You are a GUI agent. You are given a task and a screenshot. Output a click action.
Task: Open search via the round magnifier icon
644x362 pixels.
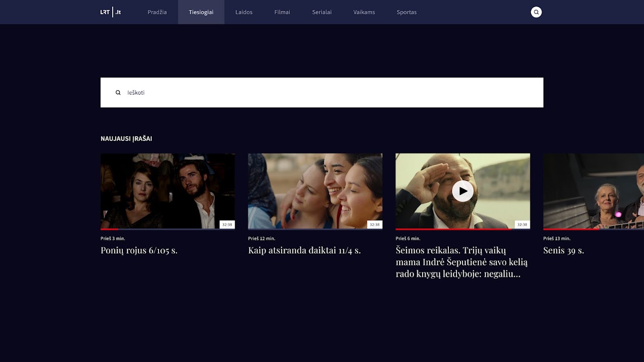click(x=536, y=12)
